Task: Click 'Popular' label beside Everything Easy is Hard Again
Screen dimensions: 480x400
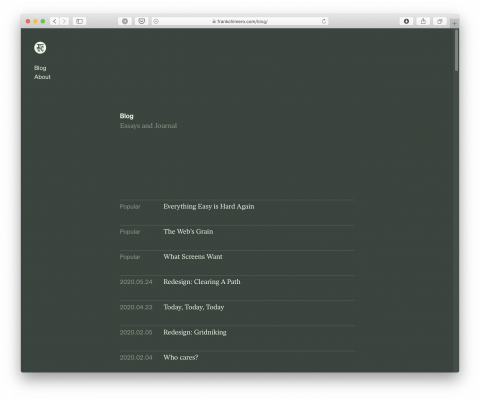Action: 130,207
